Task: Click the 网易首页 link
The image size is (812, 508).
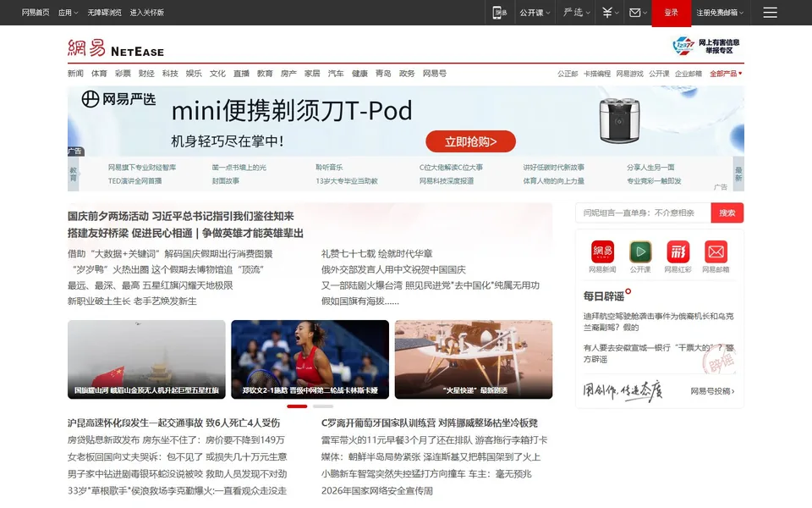Action: tap(36, 13)
